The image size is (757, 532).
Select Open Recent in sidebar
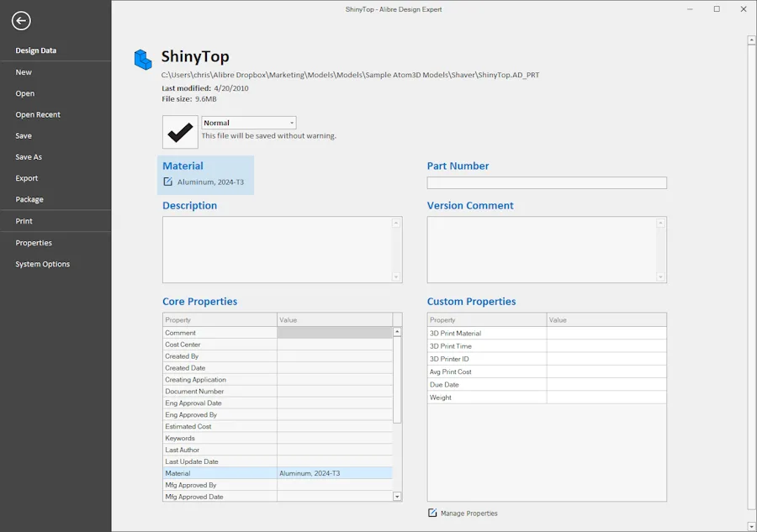(x=38, y=114)
